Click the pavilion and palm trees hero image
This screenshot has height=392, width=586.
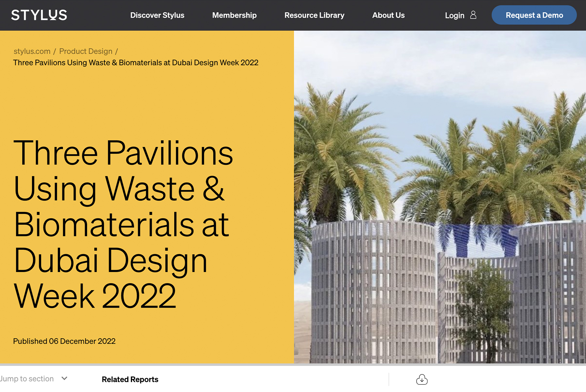click(x=440, y=197)
